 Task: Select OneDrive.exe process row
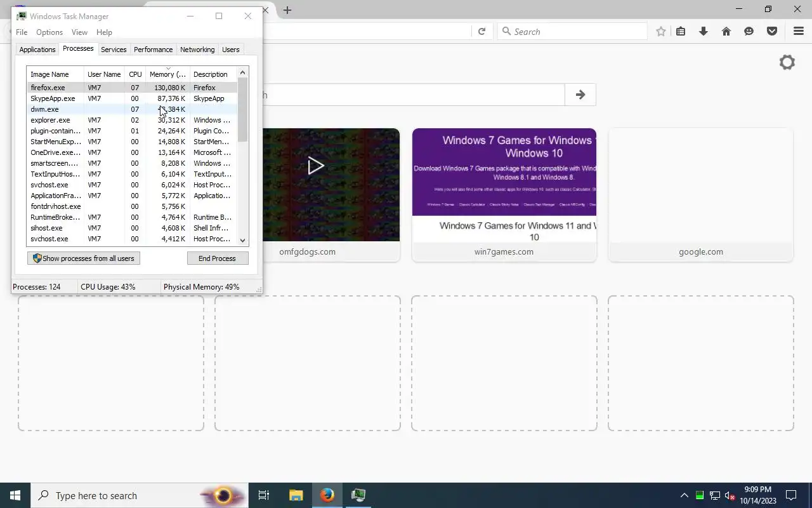coord(132,152)
